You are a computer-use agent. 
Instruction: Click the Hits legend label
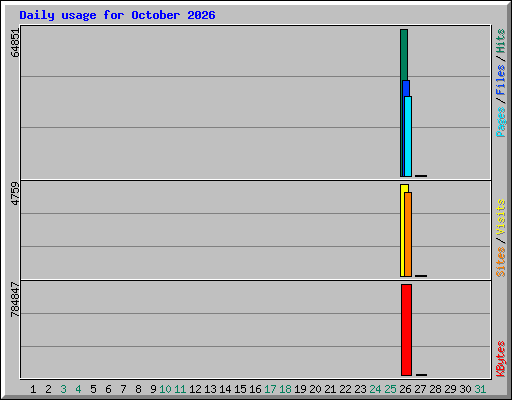pyautogui.click(x=501, y=41)
